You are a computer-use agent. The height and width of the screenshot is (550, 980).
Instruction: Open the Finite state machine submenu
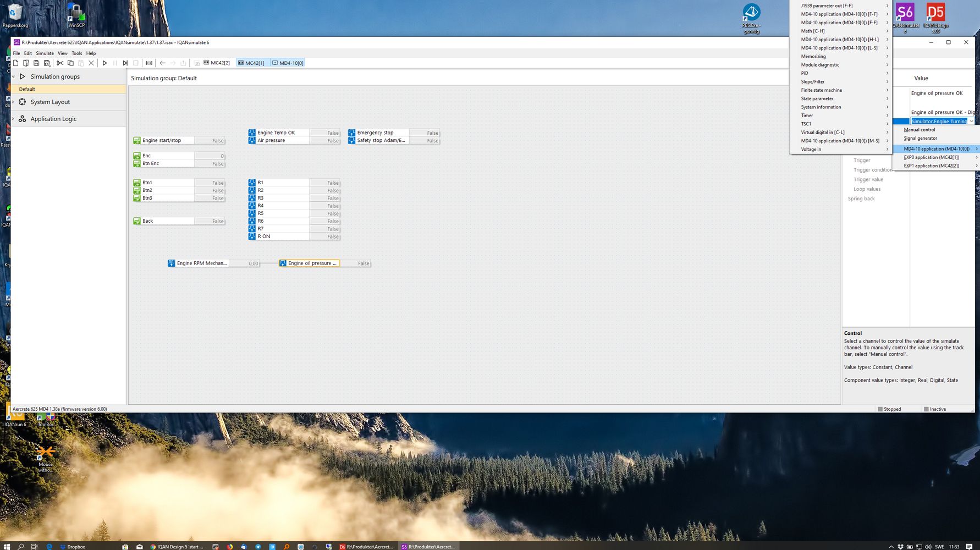click(841, 90)
